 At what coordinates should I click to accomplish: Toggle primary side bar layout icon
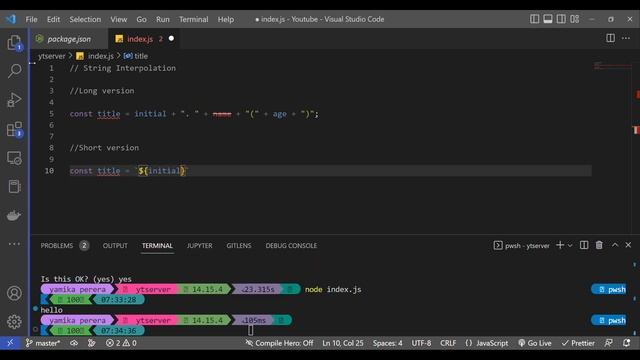click(534, 19)
